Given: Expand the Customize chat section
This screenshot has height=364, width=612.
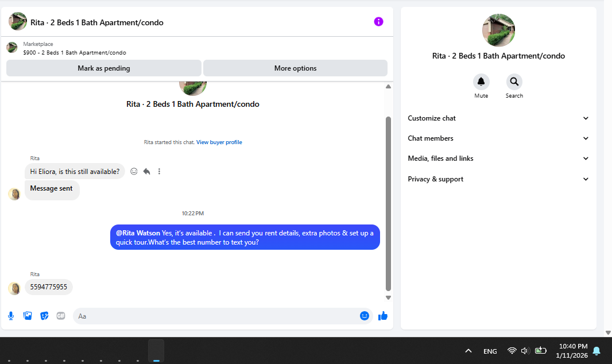Looking at the screenshot, I should tap(498, 118).
